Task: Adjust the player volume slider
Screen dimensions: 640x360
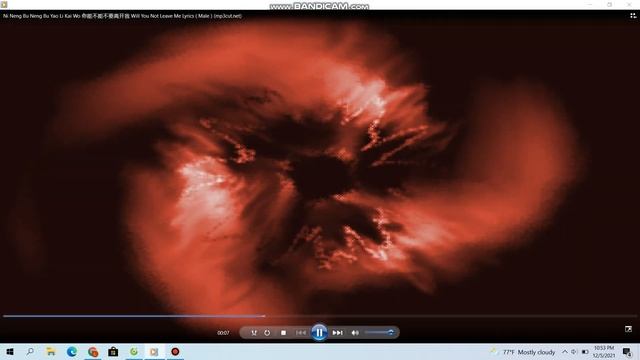Action: point(380,332)
